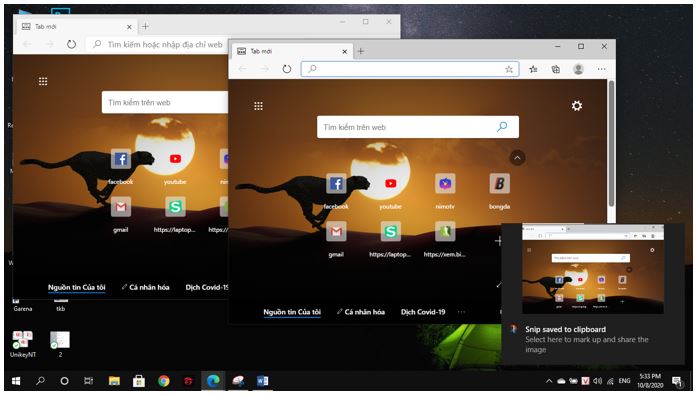The width and height of the screenshot is (697, 396).
Task: Focus the front window address bar
Action: [x=410, y=69]
